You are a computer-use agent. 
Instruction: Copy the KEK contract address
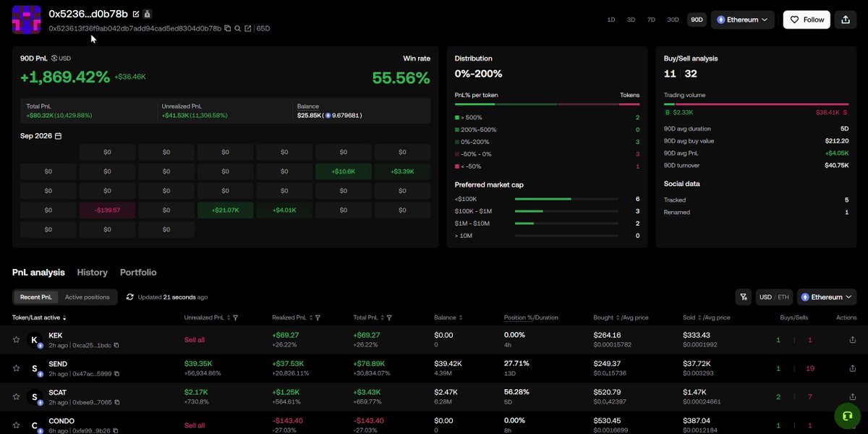pyautogui.click(x=116, y=345)
